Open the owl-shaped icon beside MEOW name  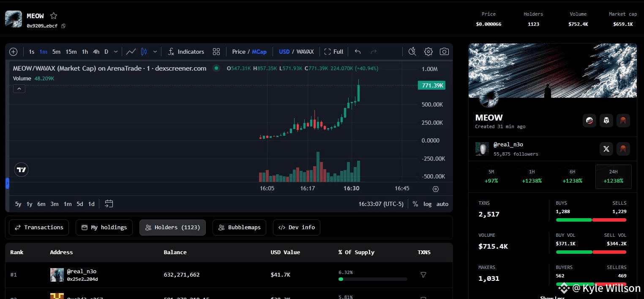(606, 121)
